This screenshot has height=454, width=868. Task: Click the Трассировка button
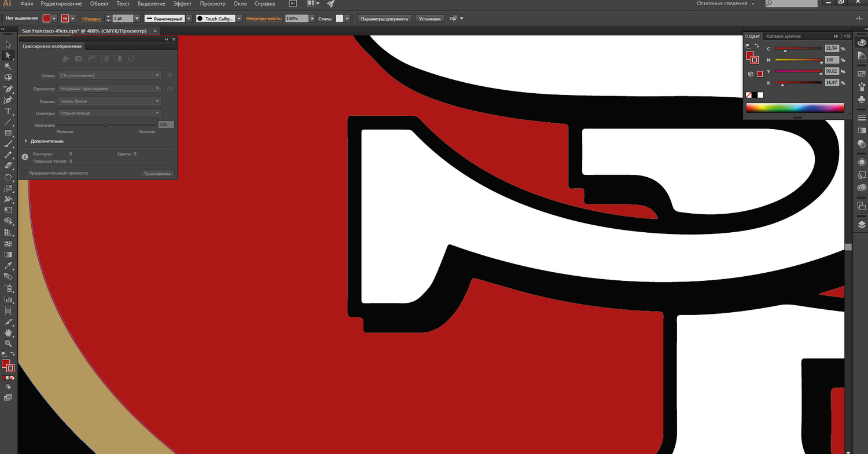coord(157,173)
